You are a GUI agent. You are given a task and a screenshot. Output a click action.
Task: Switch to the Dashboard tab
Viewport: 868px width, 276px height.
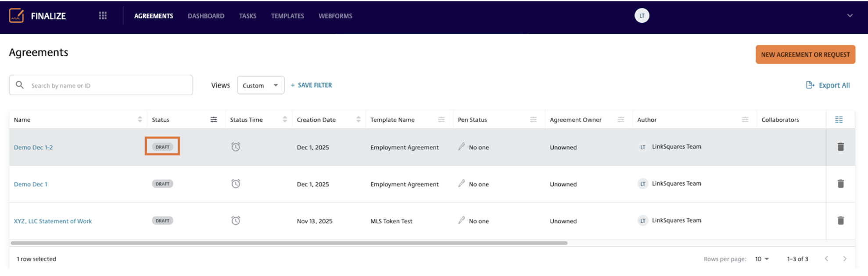coord(206,16)
